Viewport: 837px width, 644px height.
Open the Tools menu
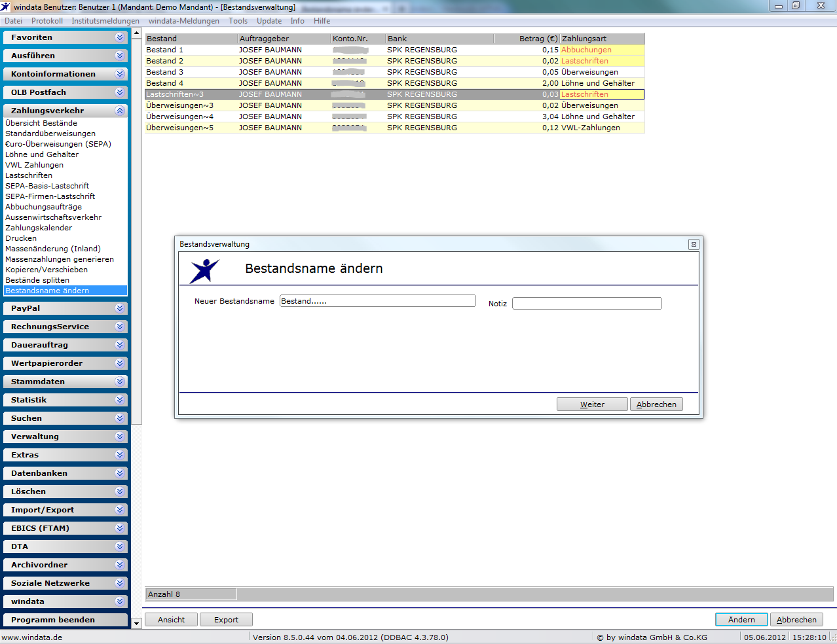coord(238,21)
